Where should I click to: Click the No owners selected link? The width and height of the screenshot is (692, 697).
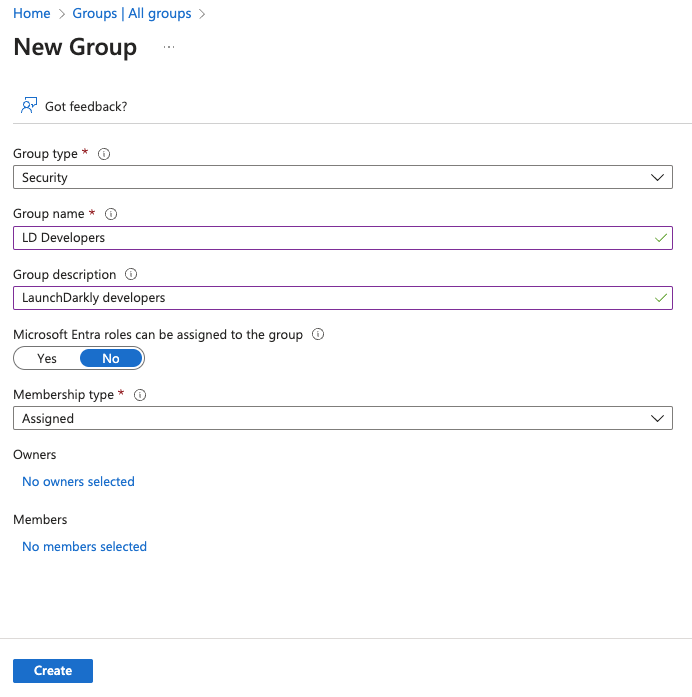click(x=78, y=482)
